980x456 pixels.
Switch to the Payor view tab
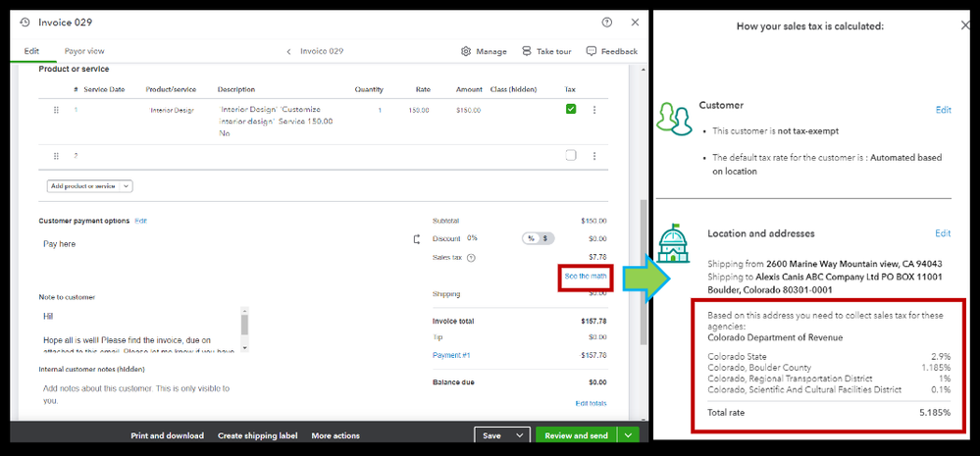click(84, 51)
